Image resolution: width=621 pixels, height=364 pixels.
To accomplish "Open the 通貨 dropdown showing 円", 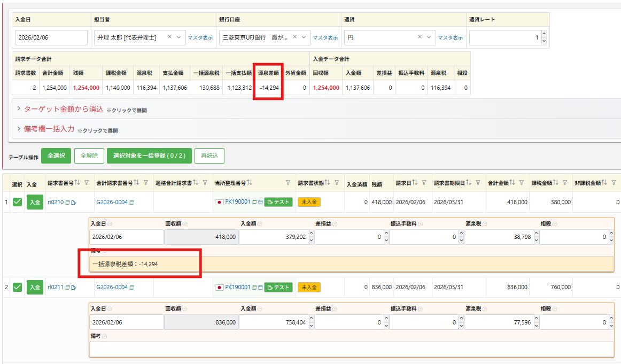I will (x=429, y=37).
